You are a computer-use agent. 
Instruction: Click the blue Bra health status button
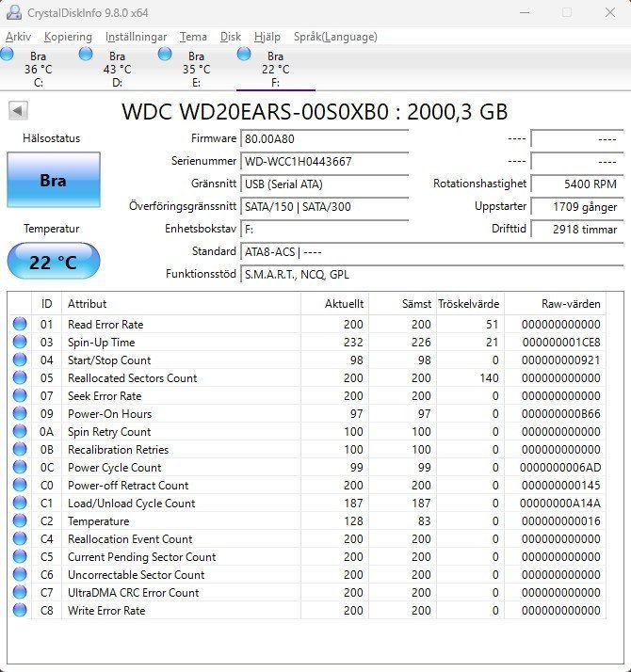click(x=53, y=180)
